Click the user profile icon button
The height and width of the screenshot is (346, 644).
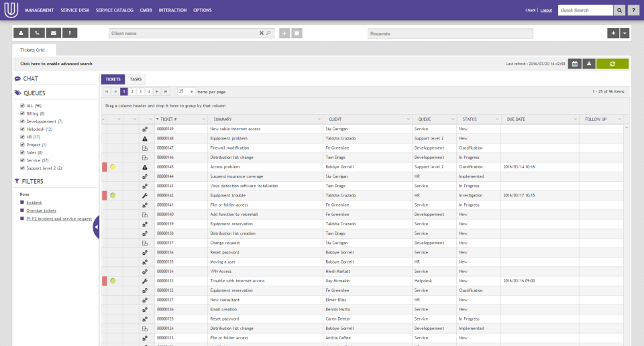[x=21, y=33]
